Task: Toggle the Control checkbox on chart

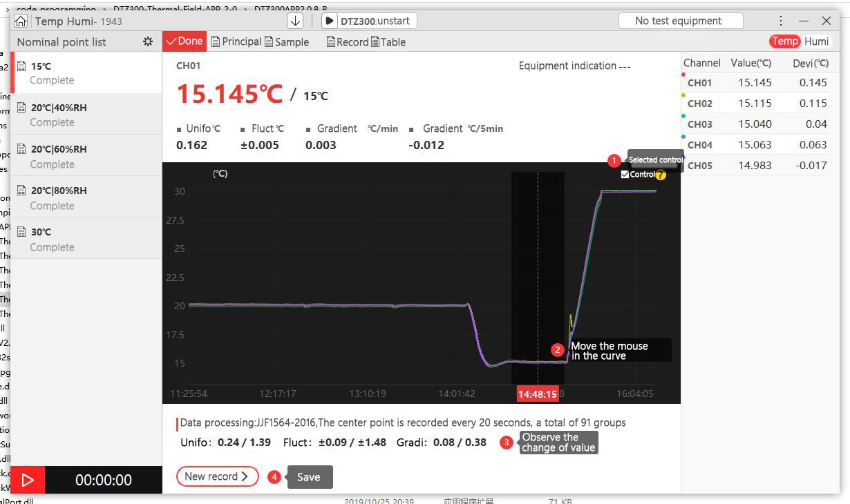Action: 625,175
